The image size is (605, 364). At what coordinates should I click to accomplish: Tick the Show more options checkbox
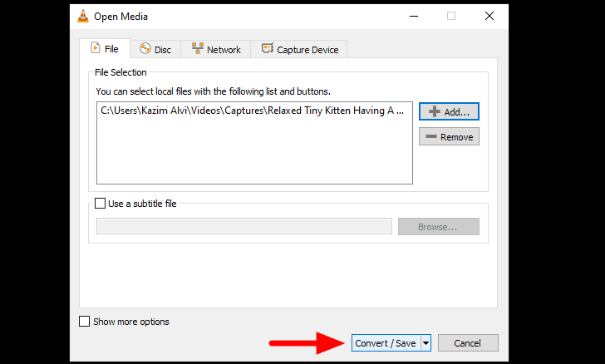(84, 321)
